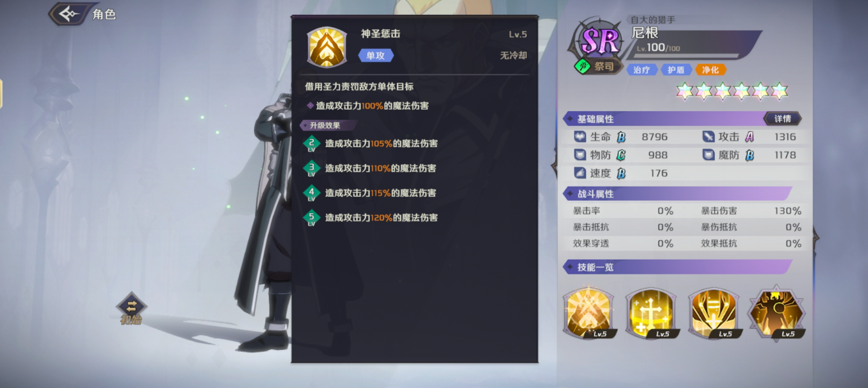Open the 战斗属性 section header
This screenshot has height=388, width=868.
[677, 194]
